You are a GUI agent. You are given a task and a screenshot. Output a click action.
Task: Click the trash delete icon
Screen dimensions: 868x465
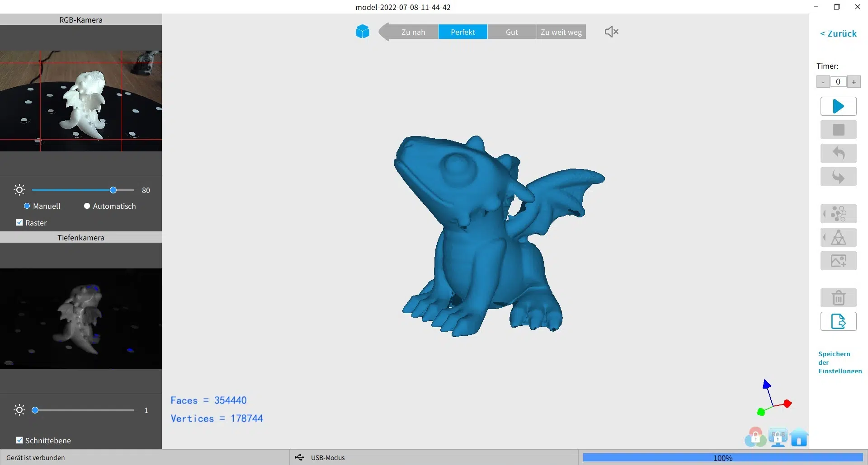tap(838, 298)
